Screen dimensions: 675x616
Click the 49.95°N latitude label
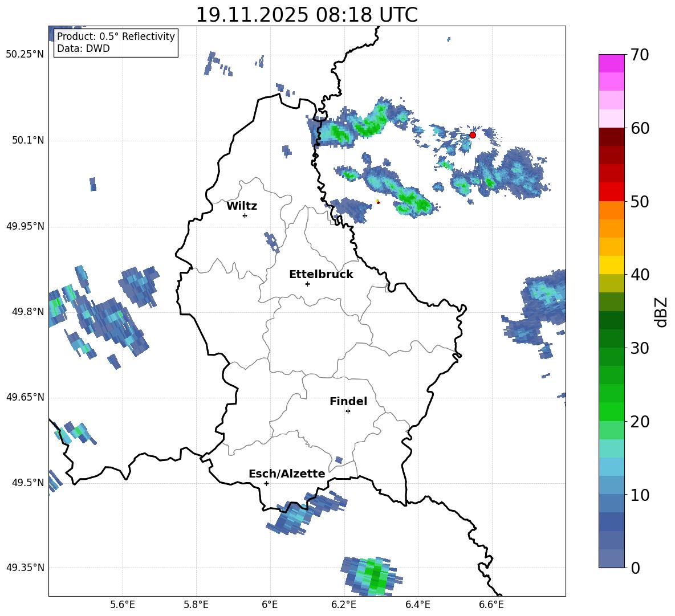(25, 226)
